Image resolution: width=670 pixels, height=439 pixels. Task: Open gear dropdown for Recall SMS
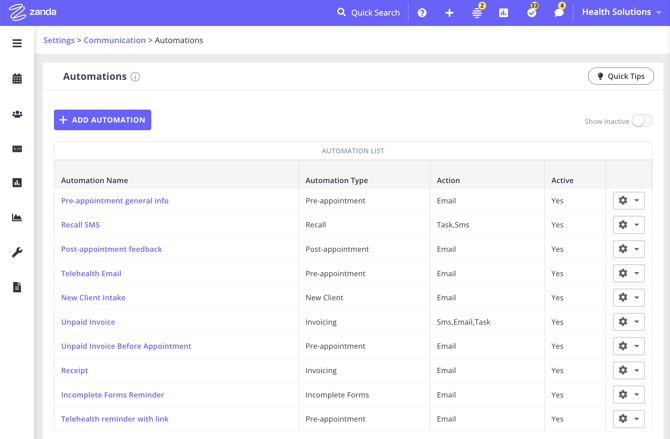point(628,225)
